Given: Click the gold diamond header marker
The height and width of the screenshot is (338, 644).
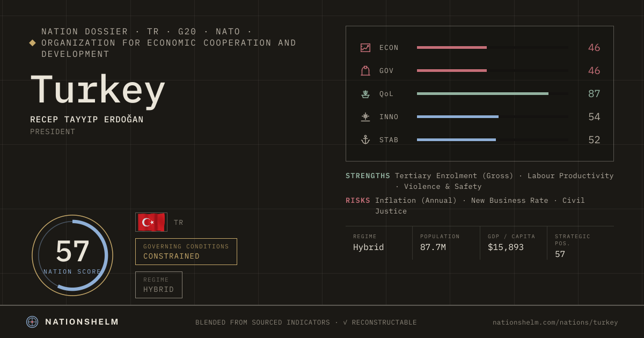Looking at the screenshot, I should point(33,43).
